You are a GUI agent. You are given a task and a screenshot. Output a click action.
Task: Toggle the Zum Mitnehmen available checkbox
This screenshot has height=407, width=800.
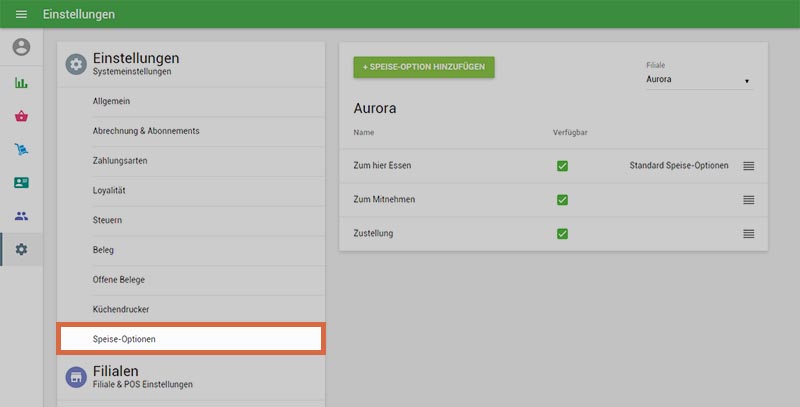[562, 200]
